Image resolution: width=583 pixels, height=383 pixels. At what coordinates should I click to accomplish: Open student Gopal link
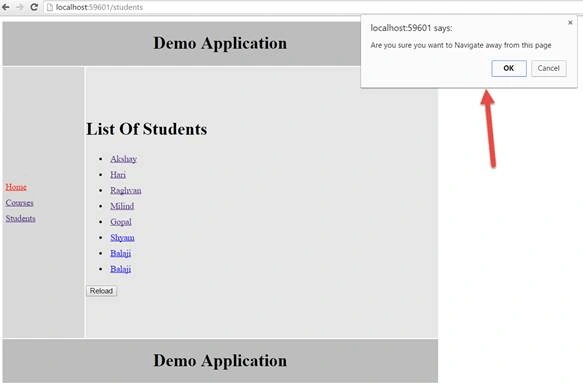[121, 222]
